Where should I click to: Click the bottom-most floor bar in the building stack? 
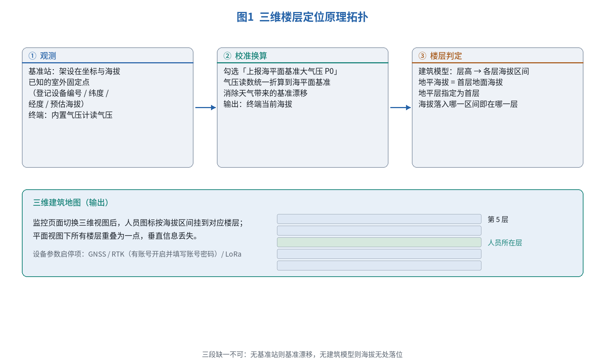(379, 265)
